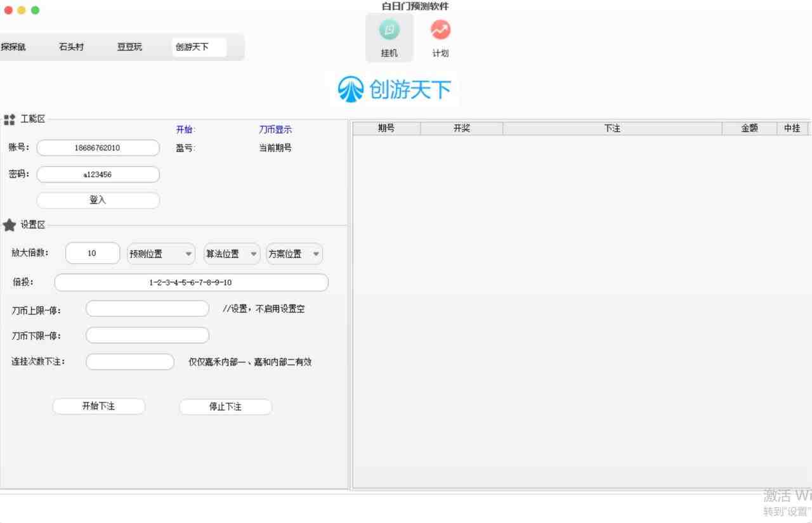Switch to the 探探鼠 tab

pyautogui.click(x=13, y=46)
